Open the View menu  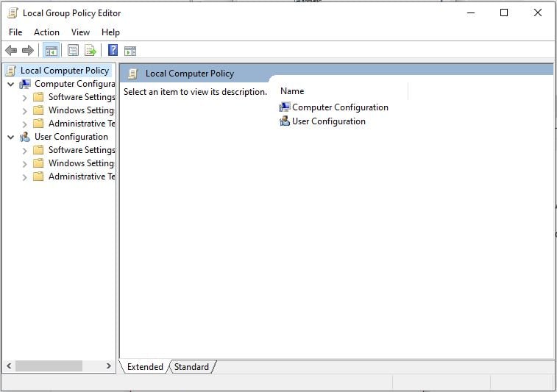(80, 32)
